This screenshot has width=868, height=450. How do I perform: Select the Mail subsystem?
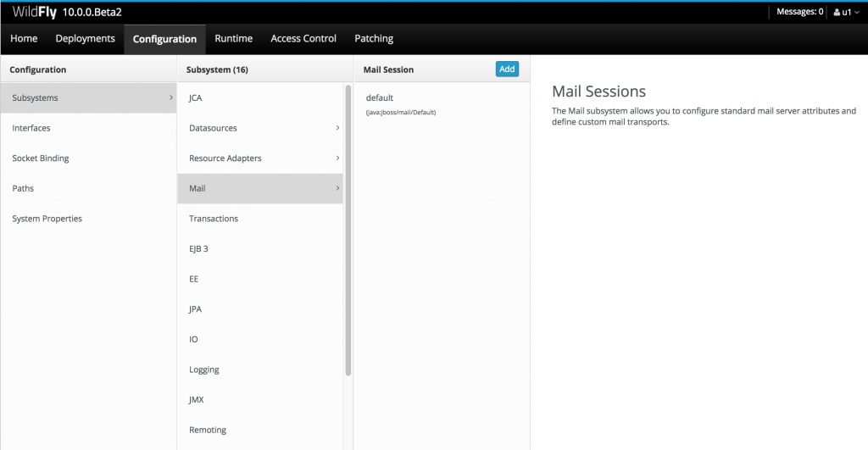point(260,188)
